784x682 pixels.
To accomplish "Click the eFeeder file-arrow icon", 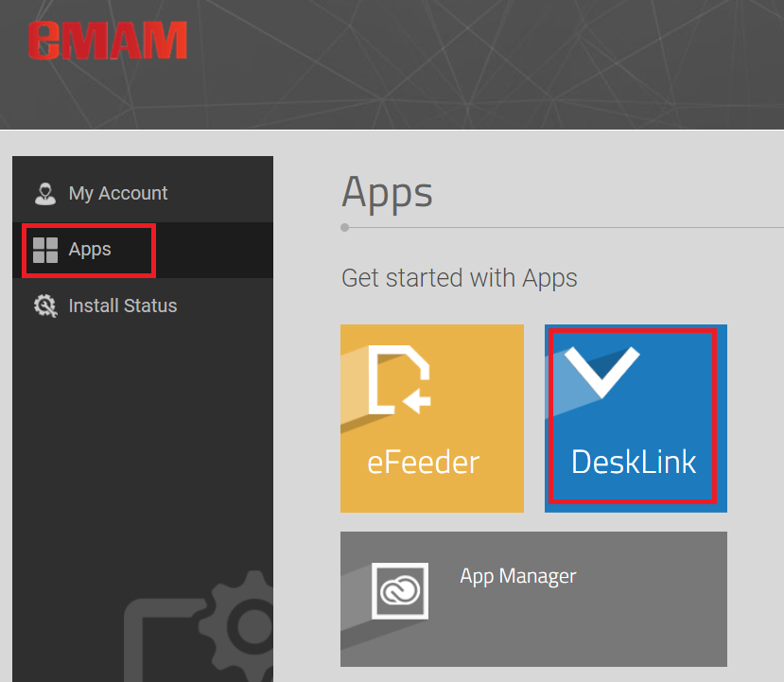I will [x=399, y=380].
